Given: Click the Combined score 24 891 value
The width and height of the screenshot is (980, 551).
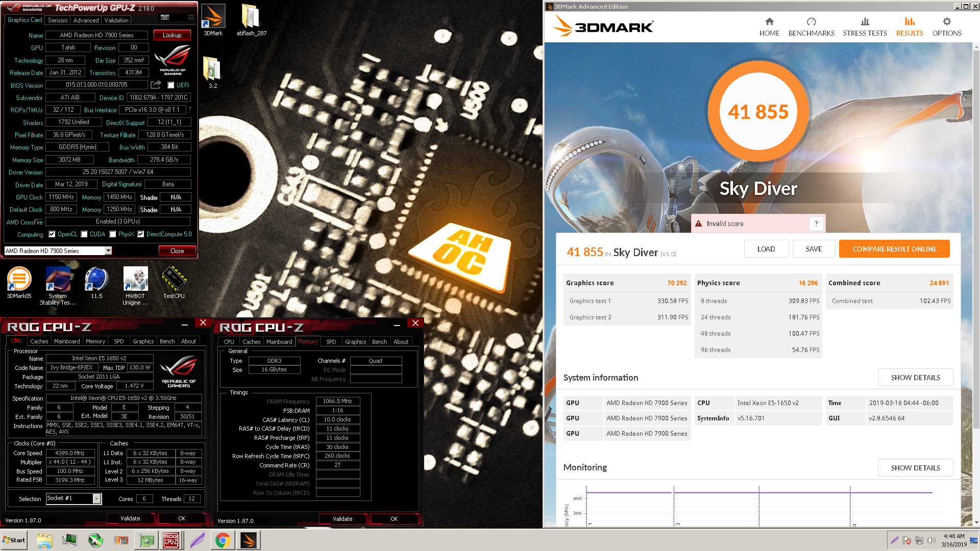Looking at the screenshot, I should point(939,283).
